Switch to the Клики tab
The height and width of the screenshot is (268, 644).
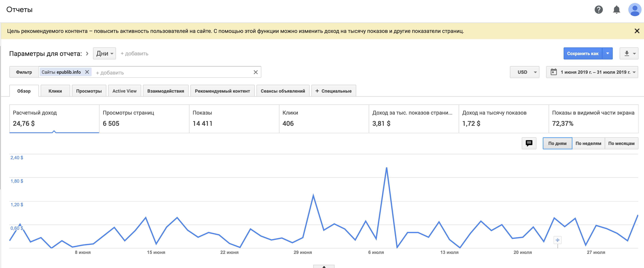[55, 91]
